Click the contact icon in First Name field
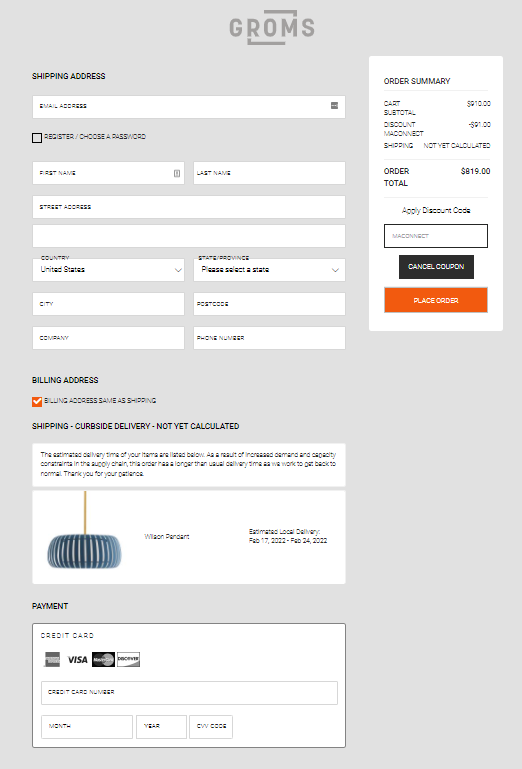This screenshot has height=769, width=522. coord(177,173)
